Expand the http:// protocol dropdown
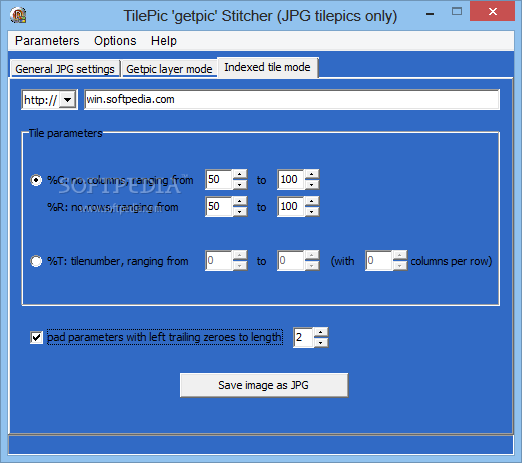Image resolution: width=522 pixels, height=463 pixels. (x=68, y=100)
